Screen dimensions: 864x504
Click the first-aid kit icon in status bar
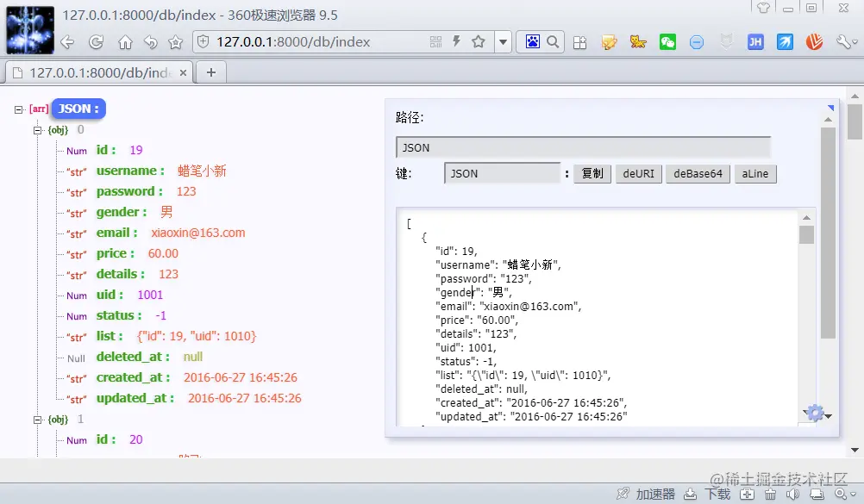coord(748,494)
